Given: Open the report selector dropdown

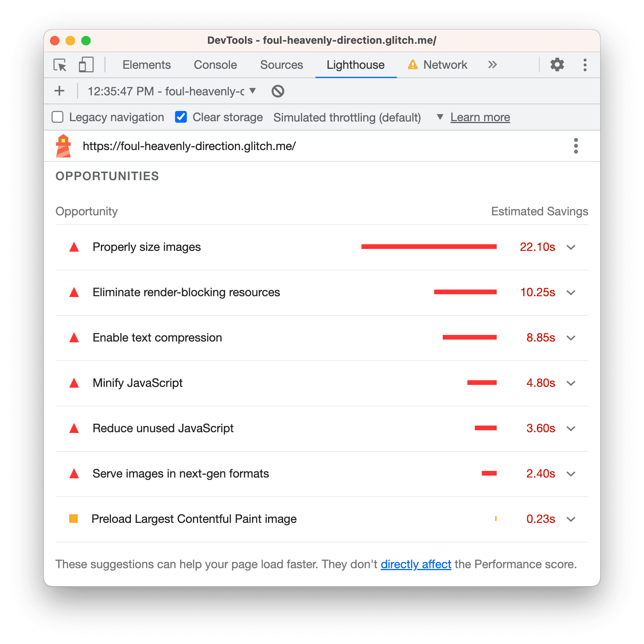Looking at the screenshot, I should click(252, 91).
